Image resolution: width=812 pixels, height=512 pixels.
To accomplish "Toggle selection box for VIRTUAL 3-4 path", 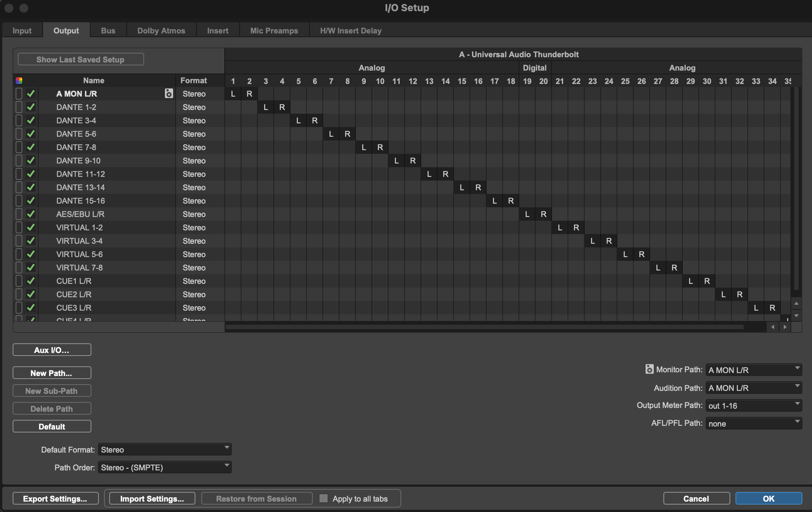I will click(19, 241).
